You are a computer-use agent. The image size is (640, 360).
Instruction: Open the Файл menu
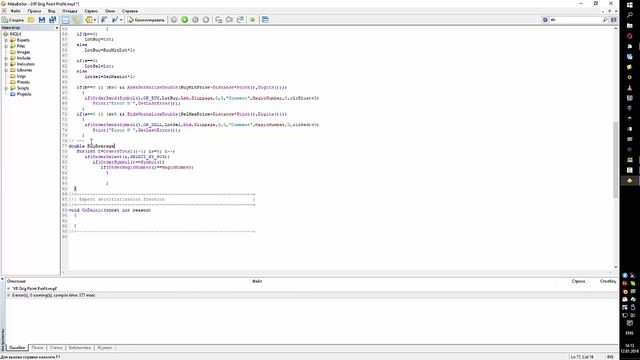[x=16, y=11]
